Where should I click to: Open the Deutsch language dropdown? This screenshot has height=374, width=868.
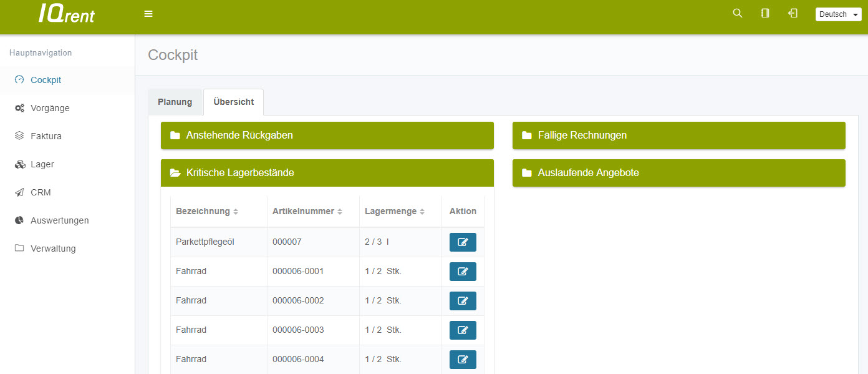tap(838, 14)
